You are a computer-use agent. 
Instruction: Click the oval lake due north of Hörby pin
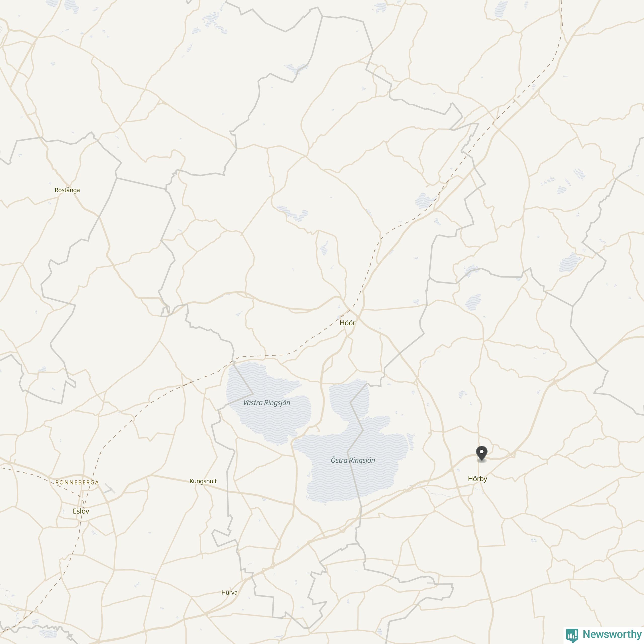click(473, 302)
